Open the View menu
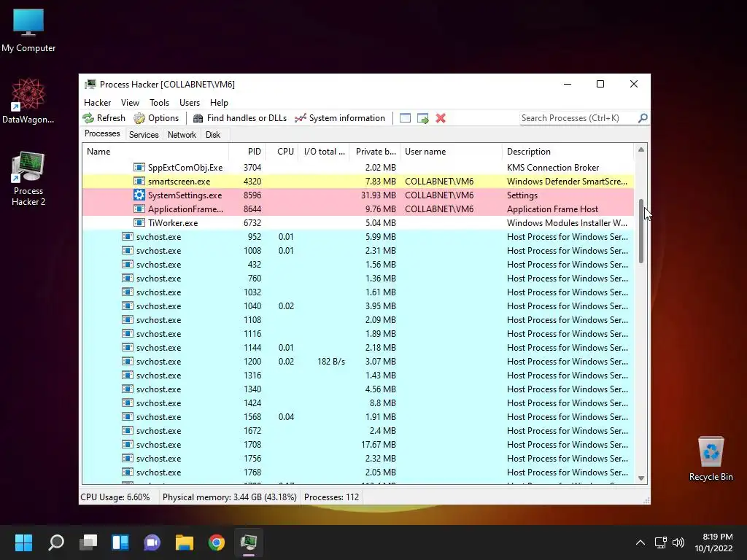Viewport: 747px width, 560px height. (x=130, y=102)
